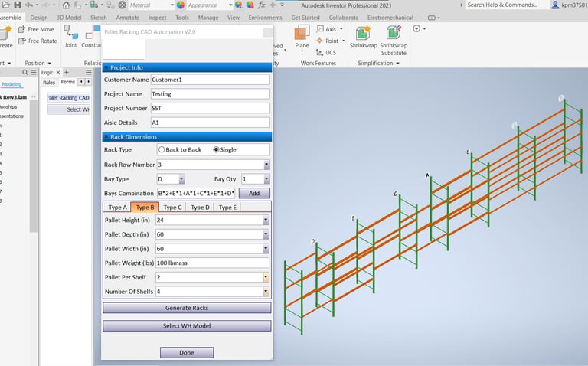Switch to Type A tab
Image resolution: width=588 pixels, height=366 pixels.
click(117, 208)
